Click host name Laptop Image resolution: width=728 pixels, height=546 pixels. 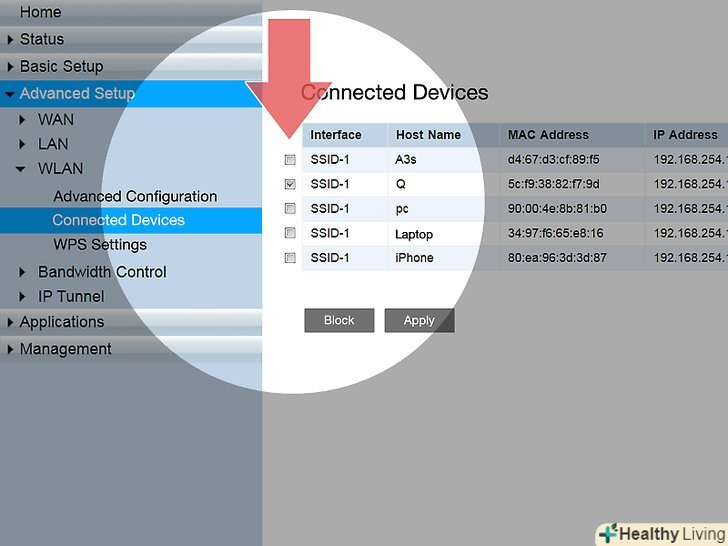414,234
